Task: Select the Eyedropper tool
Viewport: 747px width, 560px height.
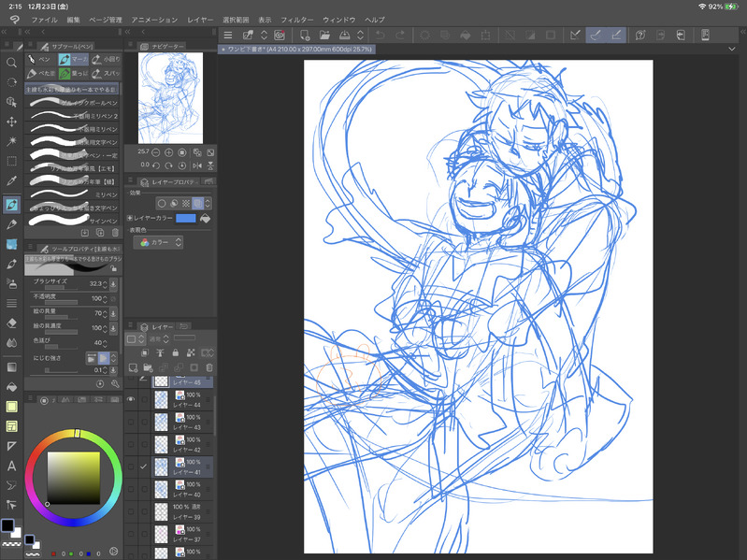Action: [x=11, y=181]
